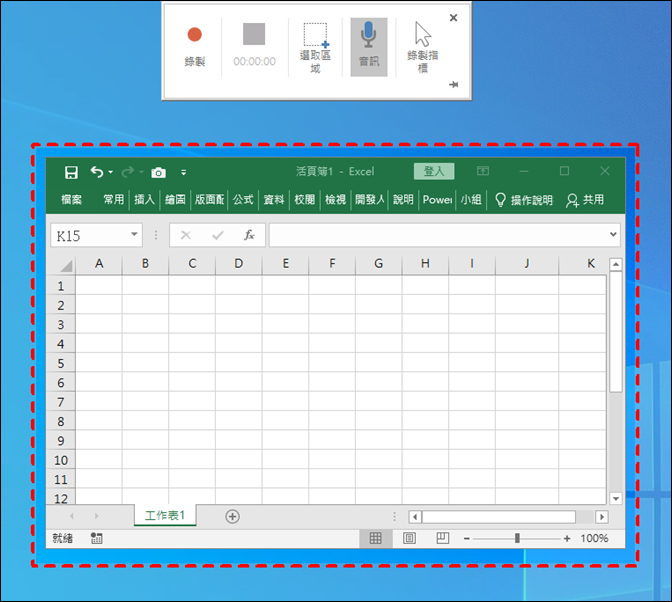Switch to the Insert (插入) tab

[144, 199]
